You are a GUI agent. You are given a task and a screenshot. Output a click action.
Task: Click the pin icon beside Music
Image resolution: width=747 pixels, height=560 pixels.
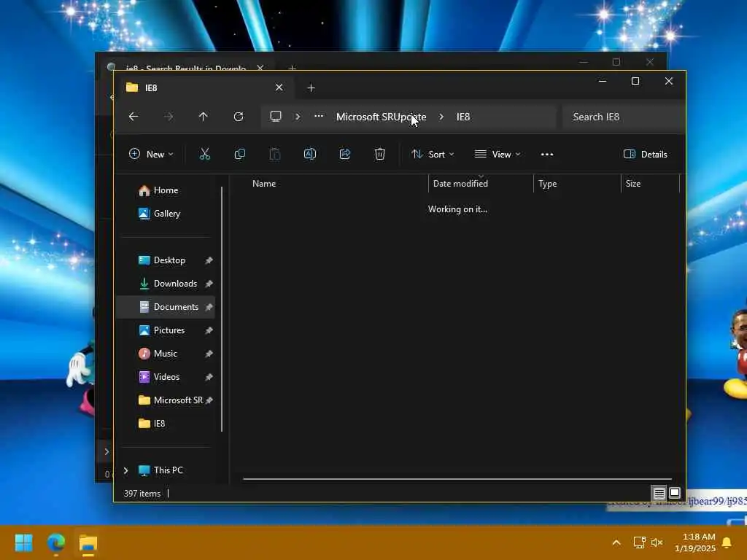click(209, 354)
